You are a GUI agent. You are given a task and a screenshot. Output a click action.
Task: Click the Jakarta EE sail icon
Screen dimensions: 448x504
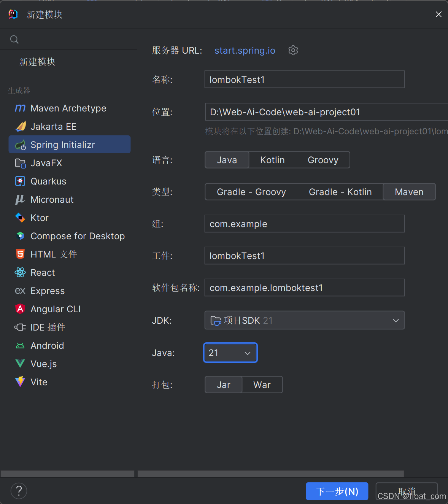[x=20, y=126]
